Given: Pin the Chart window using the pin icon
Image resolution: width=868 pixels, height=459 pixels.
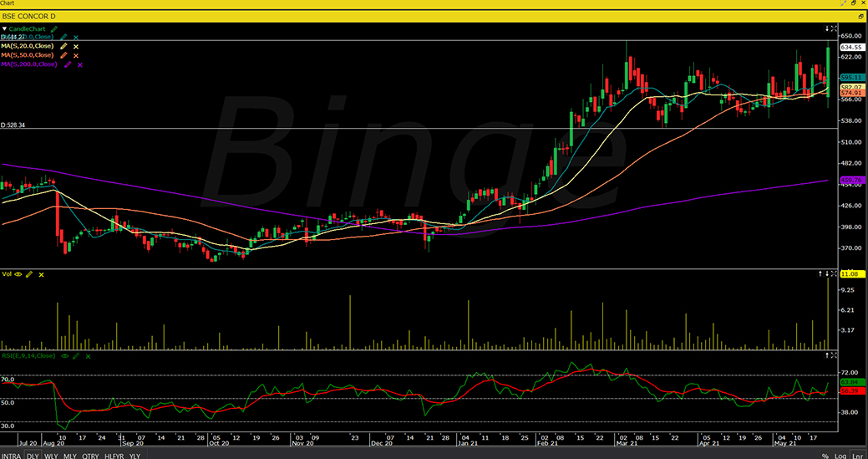Looking at the screenshot, I should [x=843, y=3].
